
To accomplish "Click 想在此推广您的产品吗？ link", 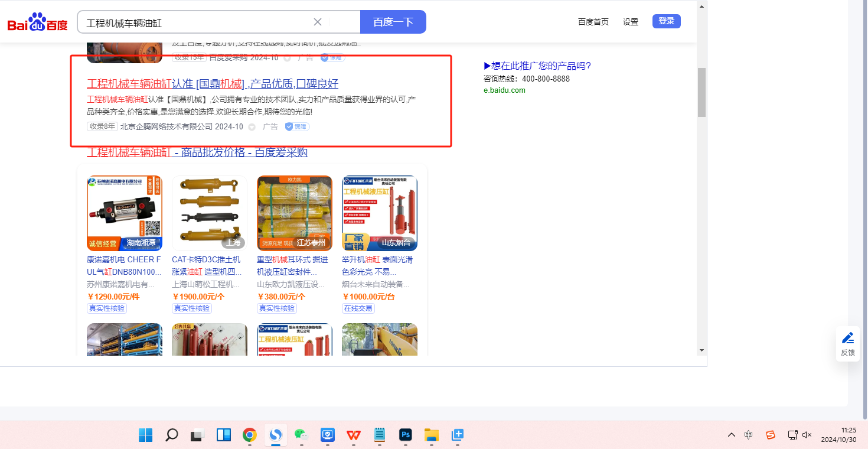I will pyautogui.click(x=537, y=66).
